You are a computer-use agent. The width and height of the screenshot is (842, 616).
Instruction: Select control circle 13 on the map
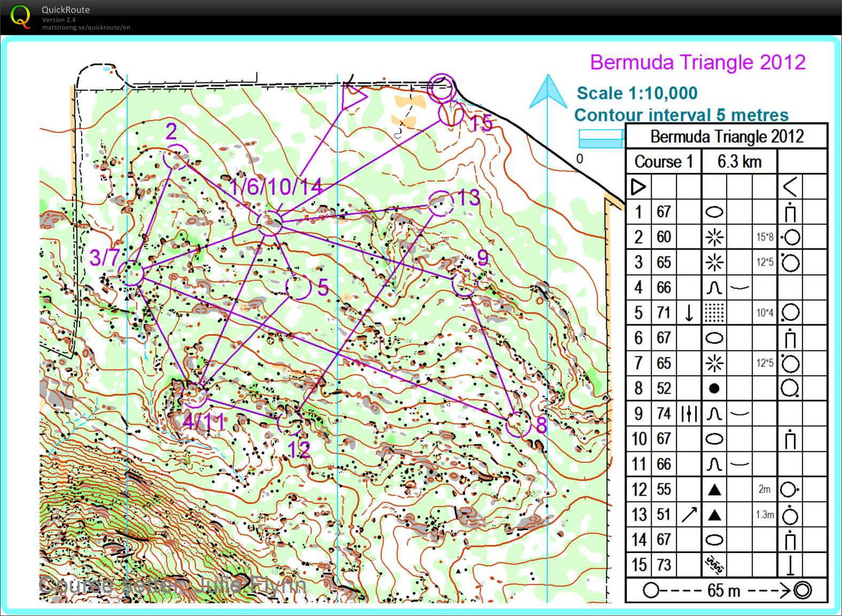(x=441, y=203)
